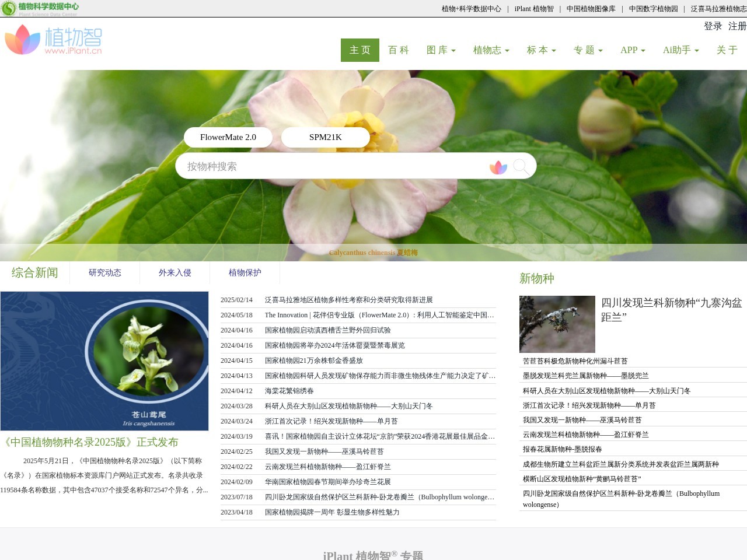
Task: Switch to the 研究动态 news tab
Action: coord(104,272)
